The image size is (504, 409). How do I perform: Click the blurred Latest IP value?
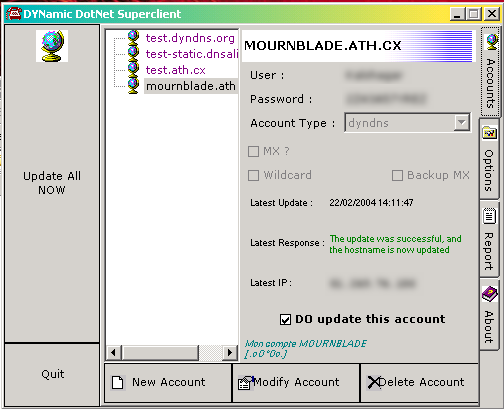(x=373, y=283)
